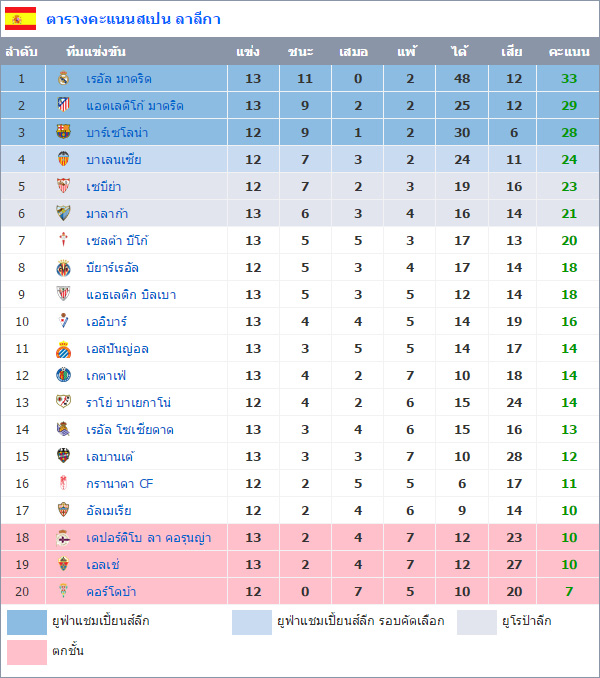Viewport: 600px width, 678px height.
Task: Click the Malaga club crest
Action: [64, 213]
